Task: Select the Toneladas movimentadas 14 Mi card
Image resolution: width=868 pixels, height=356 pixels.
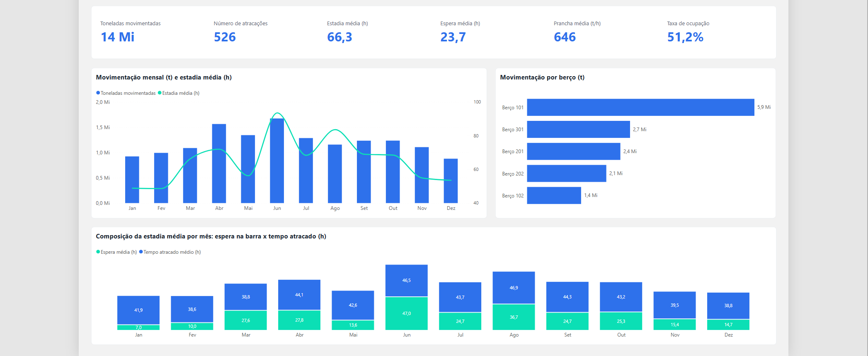Action: (131, 32)
